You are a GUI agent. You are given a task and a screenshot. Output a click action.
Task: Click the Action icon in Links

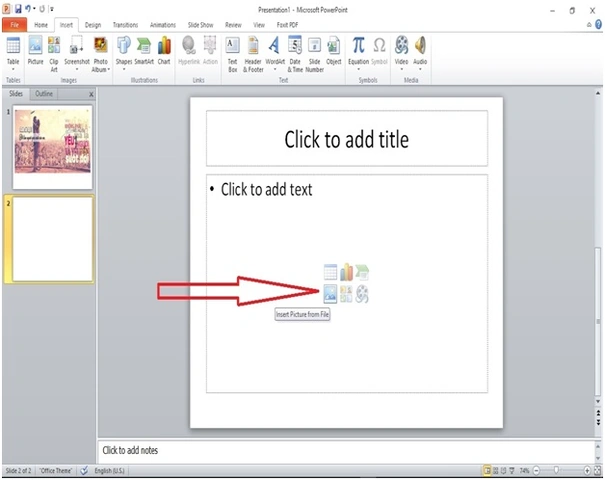click(210, 50)
